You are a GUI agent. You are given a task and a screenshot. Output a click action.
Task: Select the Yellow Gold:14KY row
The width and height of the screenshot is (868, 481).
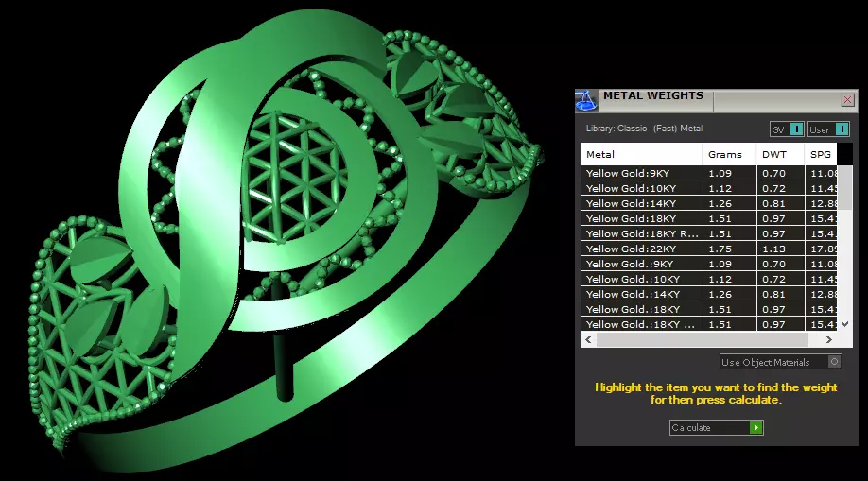(708, 204)
